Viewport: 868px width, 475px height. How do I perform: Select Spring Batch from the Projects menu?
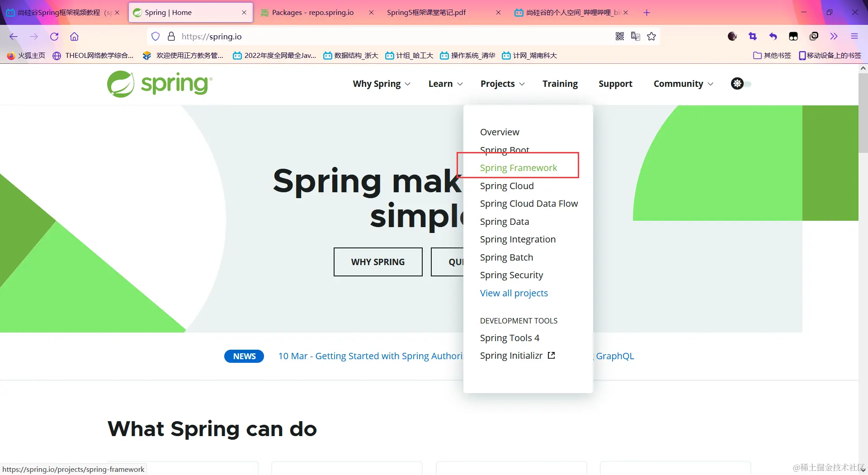[506, 257]
